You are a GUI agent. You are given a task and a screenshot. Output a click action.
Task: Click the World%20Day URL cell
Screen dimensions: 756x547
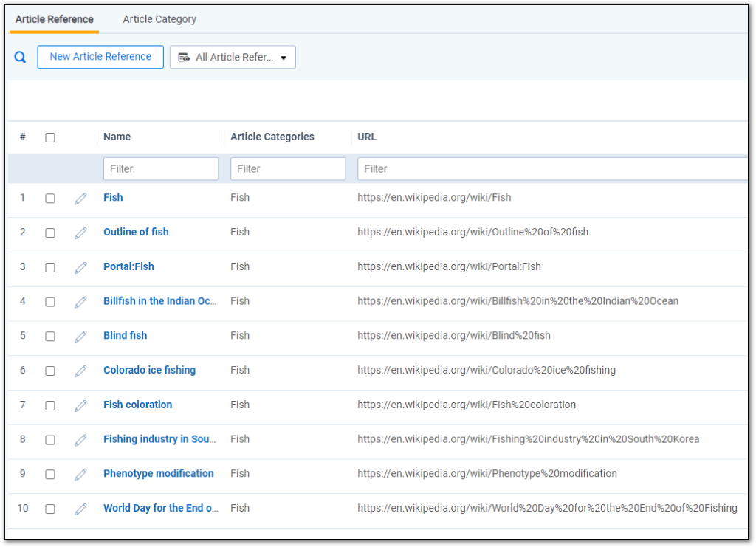pos(547,508)
